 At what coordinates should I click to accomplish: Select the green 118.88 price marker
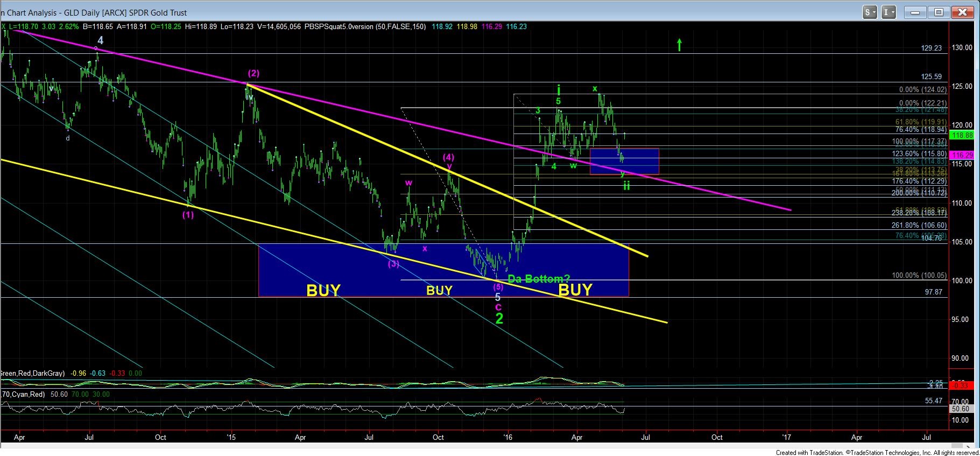(962, 135)
